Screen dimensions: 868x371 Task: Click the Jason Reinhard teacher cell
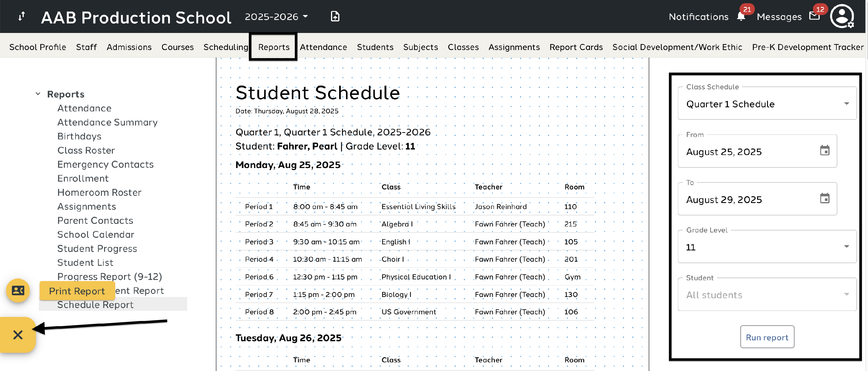point(500,206)
